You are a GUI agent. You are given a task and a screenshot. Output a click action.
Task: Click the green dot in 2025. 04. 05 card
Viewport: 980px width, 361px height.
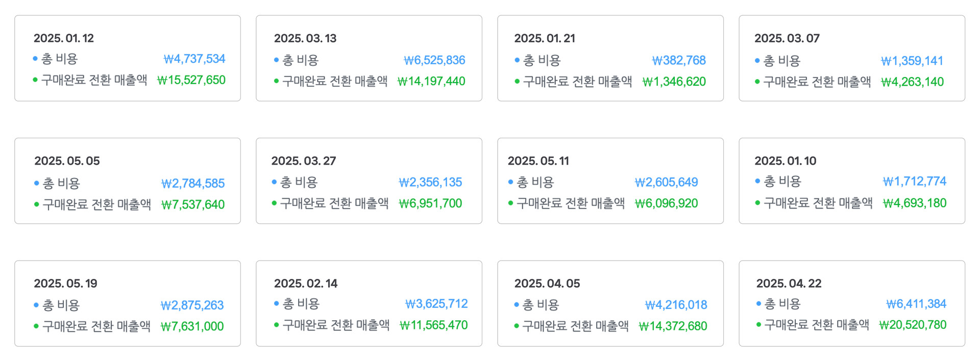coord(517,326)
